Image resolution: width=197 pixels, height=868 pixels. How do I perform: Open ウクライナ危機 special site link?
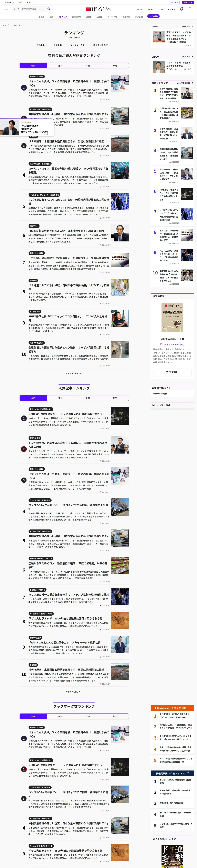tap(160, 393)
